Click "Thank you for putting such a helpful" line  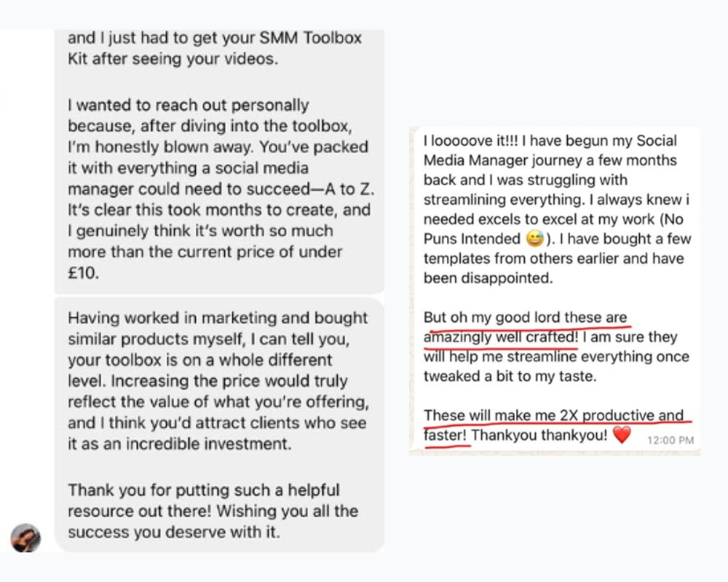click(203, 490)
